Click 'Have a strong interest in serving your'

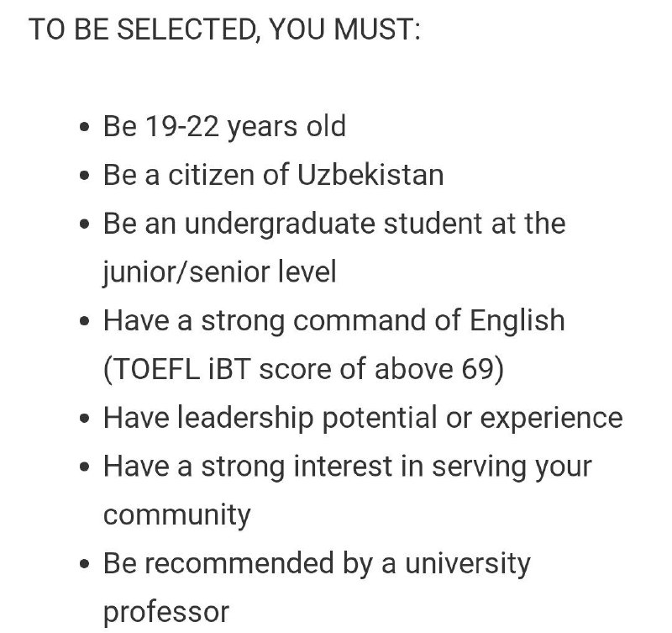coord(348,467)
